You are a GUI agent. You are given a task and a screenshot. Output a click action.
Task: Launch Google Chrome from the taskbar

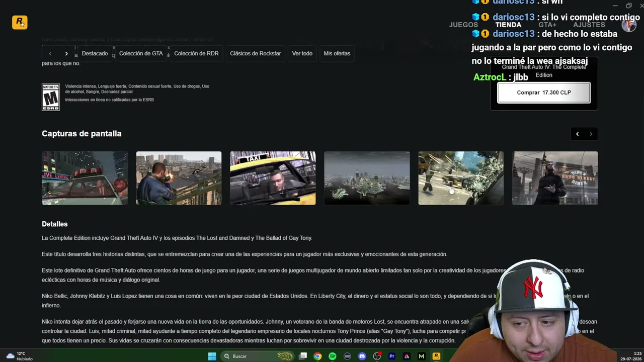[317, 356]
